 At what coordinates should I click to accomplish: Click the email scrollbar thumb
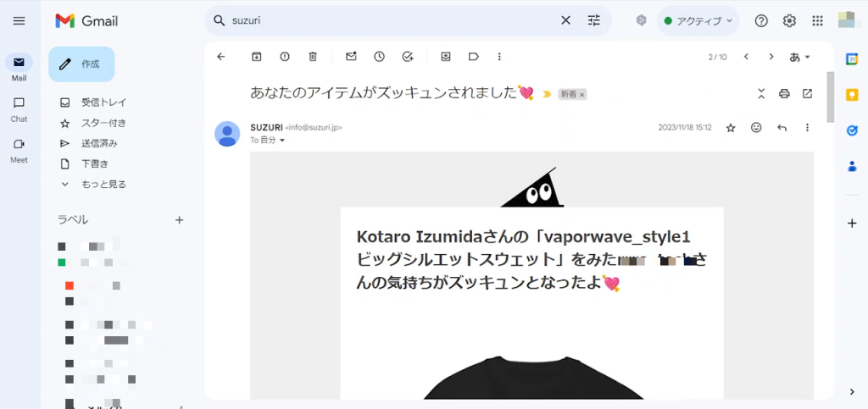click(x=830, y=97)
